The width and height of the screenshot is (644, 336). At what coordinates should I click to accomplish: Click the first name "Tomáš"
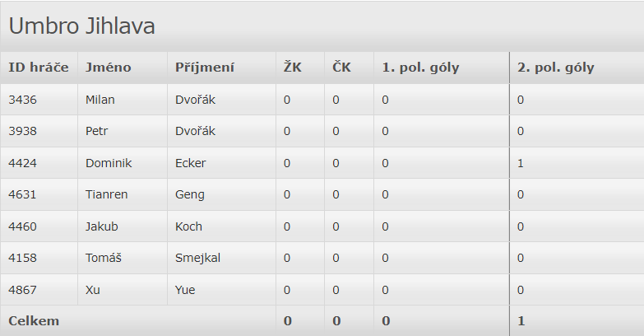click(x=104, y=258)
